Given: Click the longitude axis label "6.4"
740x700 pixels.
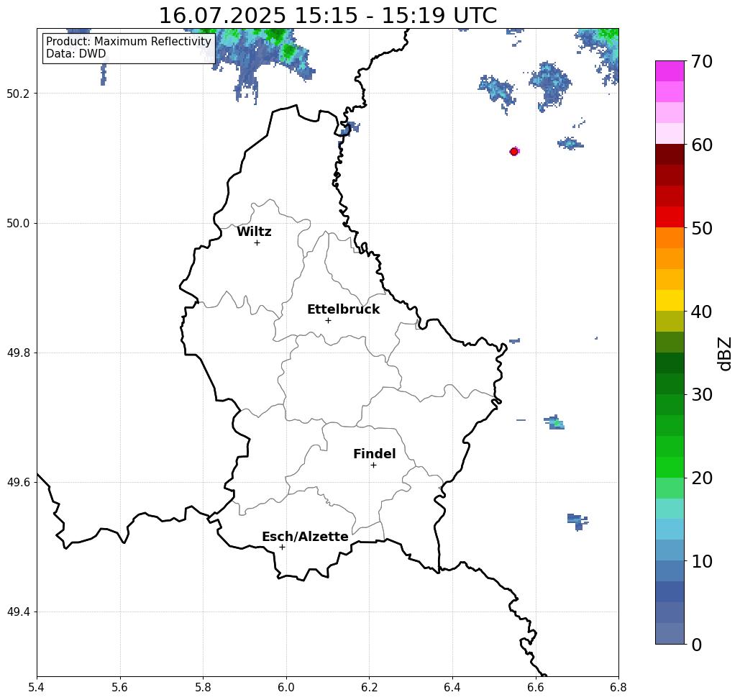Looking at the screenshot, I should pyautogui.click(x=452, y=687).
